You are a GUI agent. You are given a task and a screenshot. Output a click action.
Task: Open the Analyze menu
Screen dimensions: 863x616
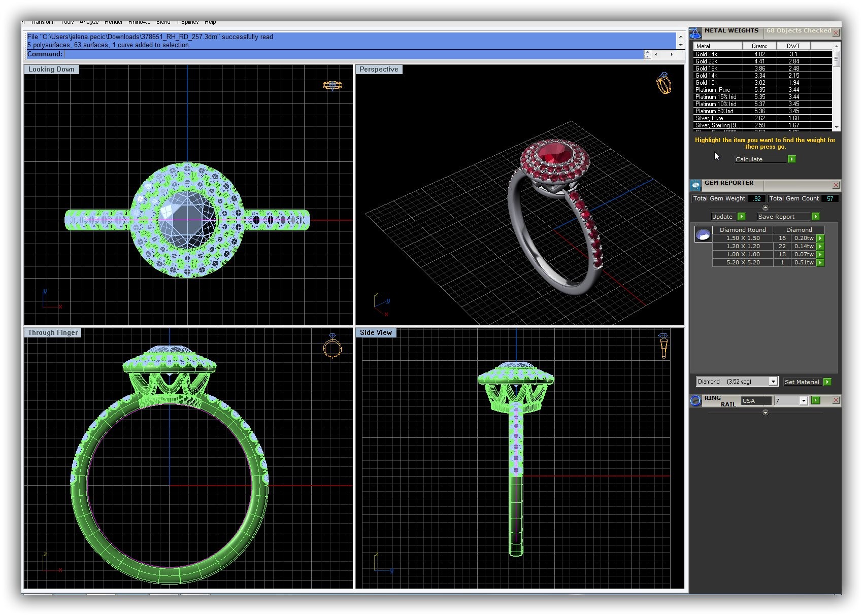[x=89, y=22]
